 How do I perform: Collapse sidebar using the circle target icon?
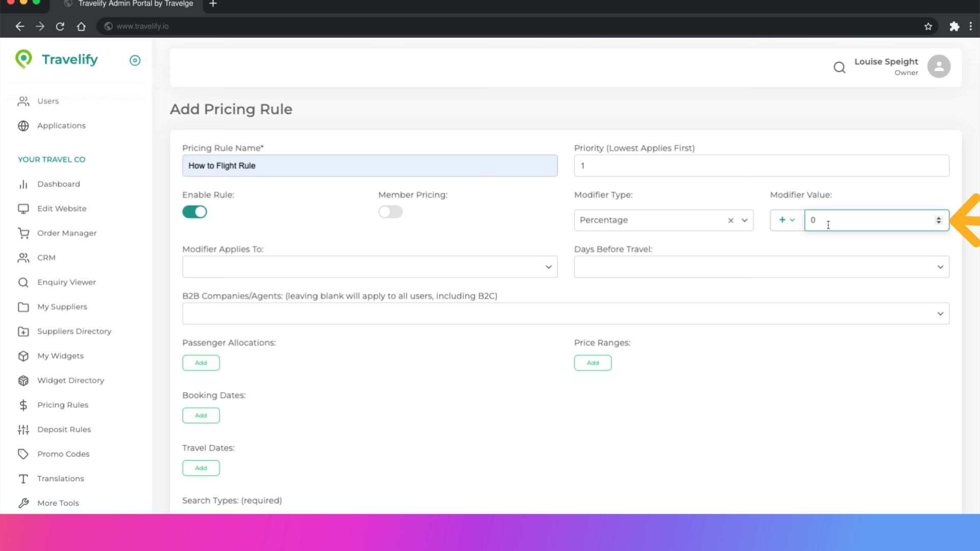135,60
